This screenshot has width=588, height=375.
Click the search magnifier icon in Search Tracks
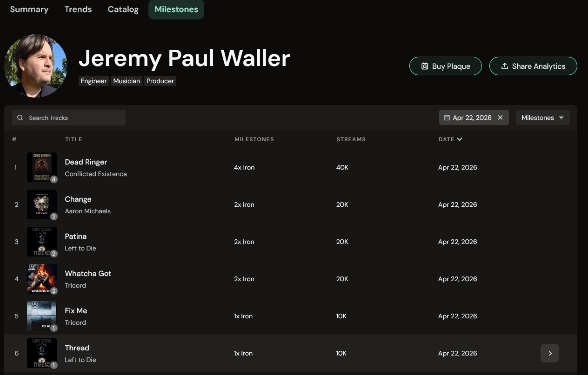pos(20,118)
